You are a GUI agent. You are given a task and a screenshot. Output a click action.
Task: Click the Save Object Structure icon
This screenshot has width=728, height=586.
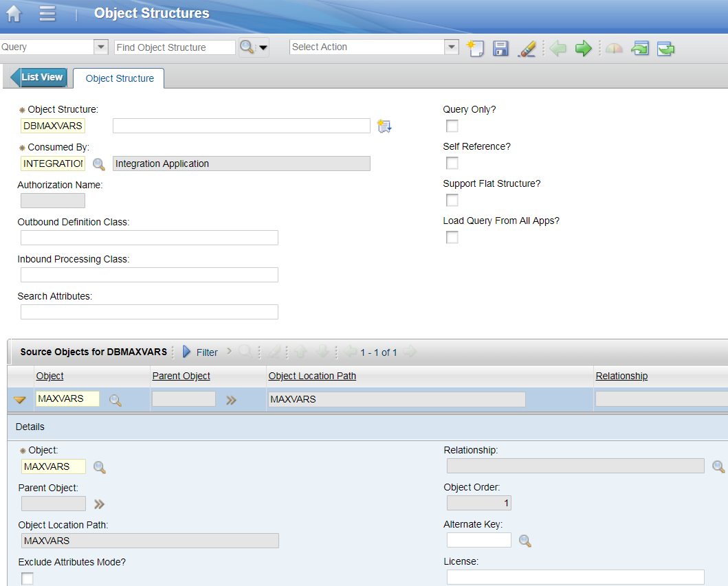point(501,48)
